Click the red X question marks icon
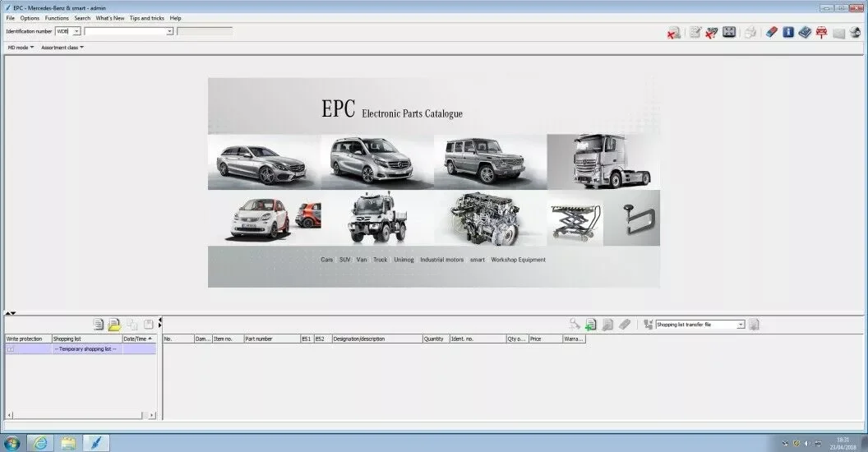The width and height of the screenshot is (868, 452). pyautogui.click(x=712, y=33)
